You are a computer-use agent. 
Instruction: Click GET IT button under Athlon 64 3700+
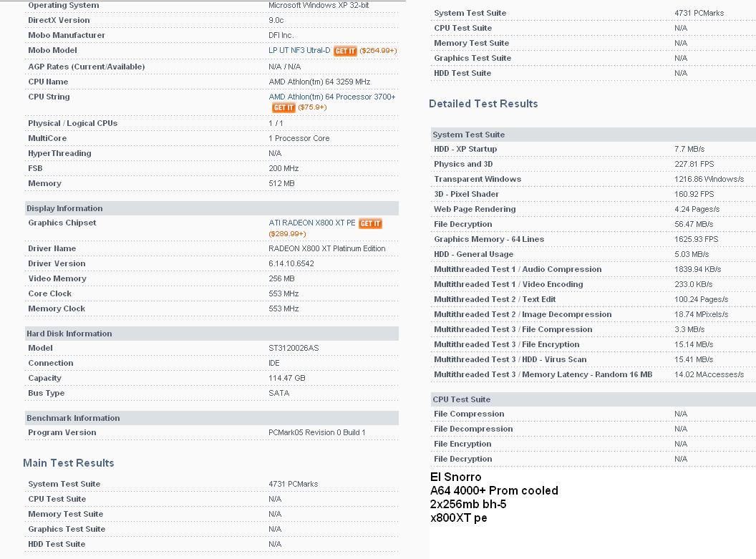283,107
